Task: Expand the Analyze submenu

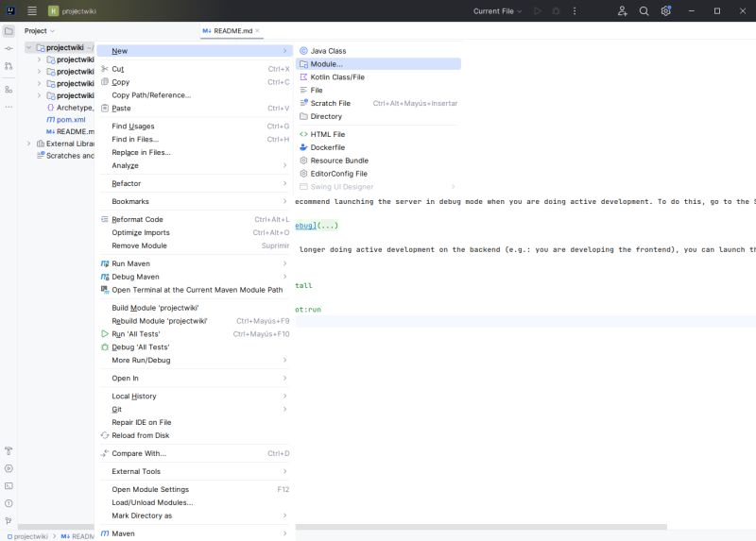Action: [x=195, y=166]
